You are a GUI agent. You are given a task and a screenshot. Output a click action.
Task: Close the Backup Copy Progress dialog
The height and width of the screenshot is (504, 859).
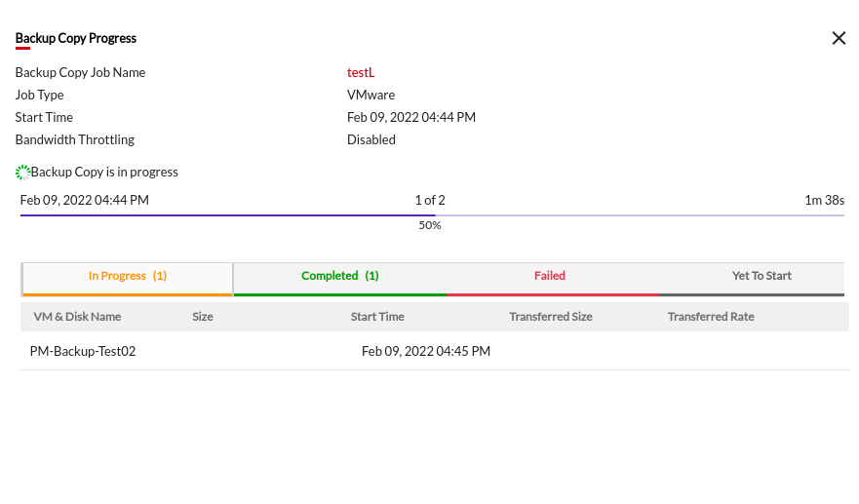(x=839, y=38)
